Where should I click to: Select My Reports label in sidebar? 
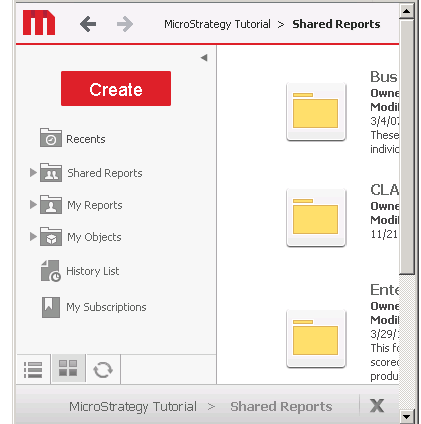coord(95,205)
